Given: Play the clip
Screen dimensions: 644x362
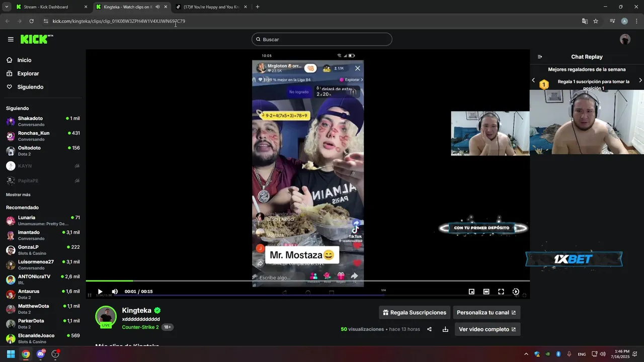Looking at the screenshot, I should [x=100, y=292].
